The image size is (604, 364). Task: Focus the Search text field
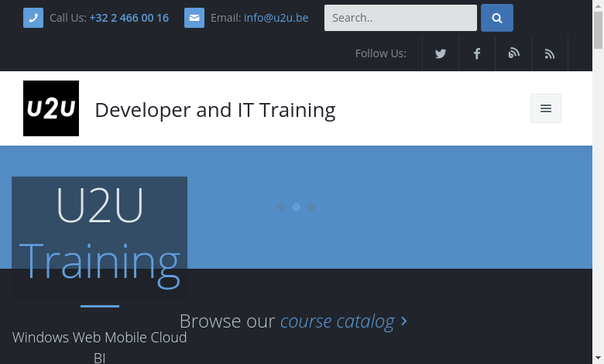pyautogui.click(x=400, y=18)
